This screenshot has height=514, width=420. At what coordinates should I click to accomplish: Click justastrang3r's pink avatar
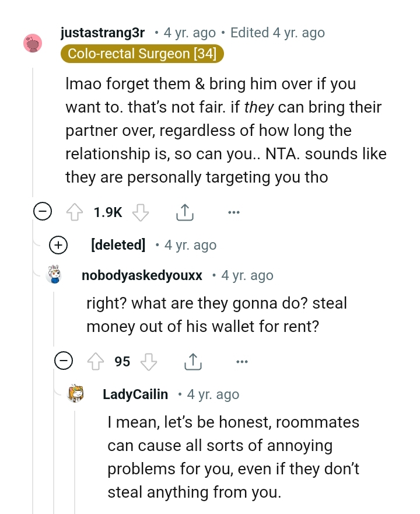pyautogui.click(x=33, y=44)
